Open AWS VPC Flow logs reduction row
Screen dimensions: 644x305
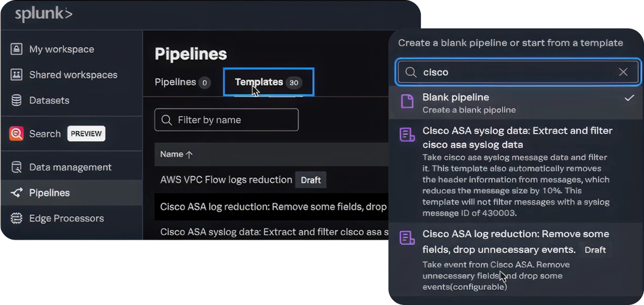pyautogui.click(x=226, y=180)
